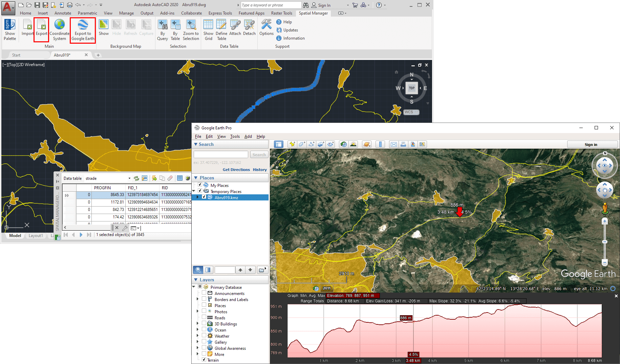The width and height of the screenshot is (620, 364).
Task: Adjust Google Earth zoom slider
Action: point(605,242)
